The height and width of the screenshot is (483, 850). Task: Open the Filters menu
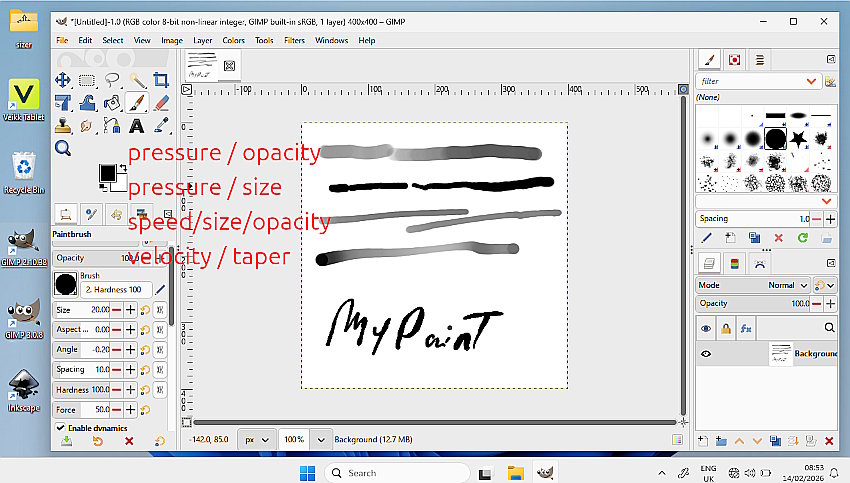(294, 40)
